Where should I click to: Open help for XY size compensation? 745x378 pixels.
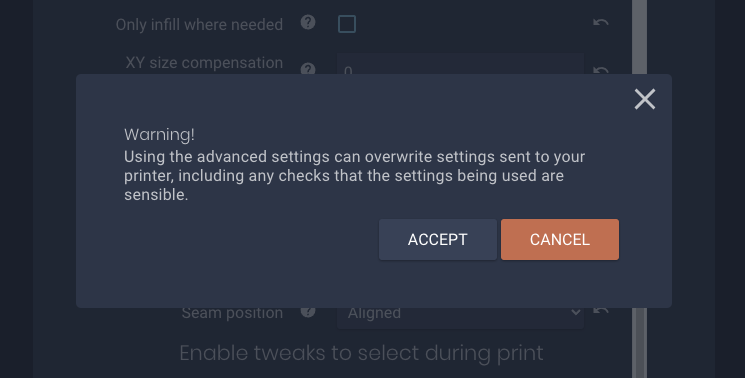[x=308, y=69]
